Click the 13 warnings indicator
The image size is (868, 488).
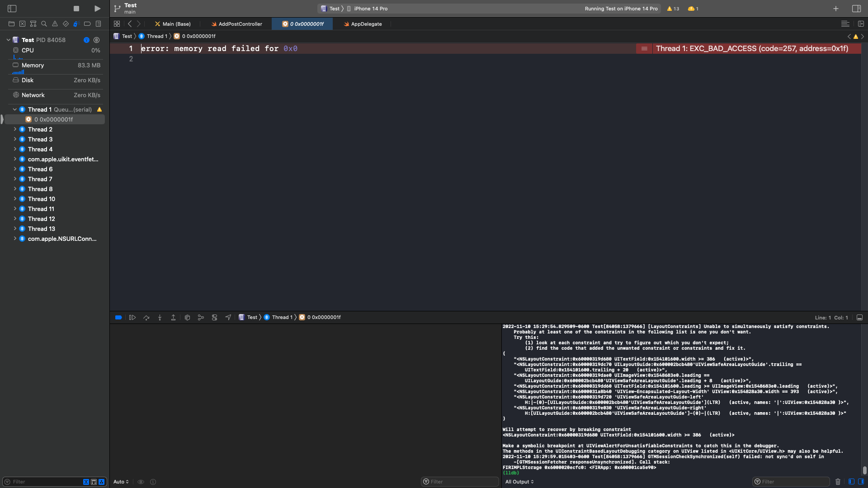coord(673,9)
